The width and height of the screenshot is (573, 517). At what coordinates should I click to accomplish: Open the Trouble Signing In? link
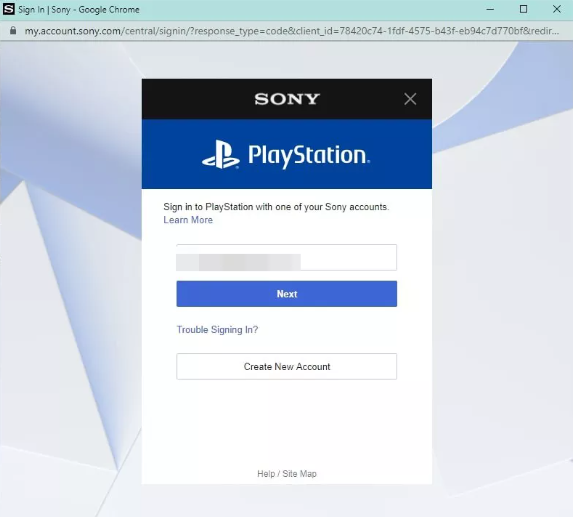point(217,330)
